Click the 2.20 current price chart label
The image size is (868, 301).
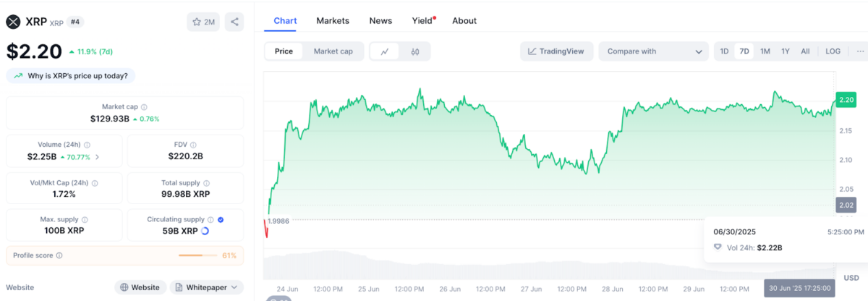(846, 100)
